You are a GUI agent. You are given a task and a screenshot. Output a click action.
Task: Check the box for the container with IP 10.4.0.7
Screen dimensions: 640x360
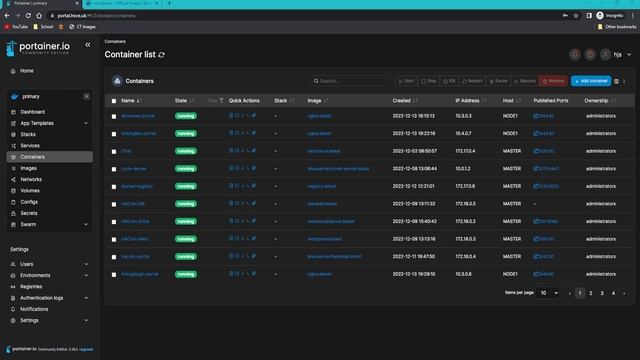(x=114, y=134)
